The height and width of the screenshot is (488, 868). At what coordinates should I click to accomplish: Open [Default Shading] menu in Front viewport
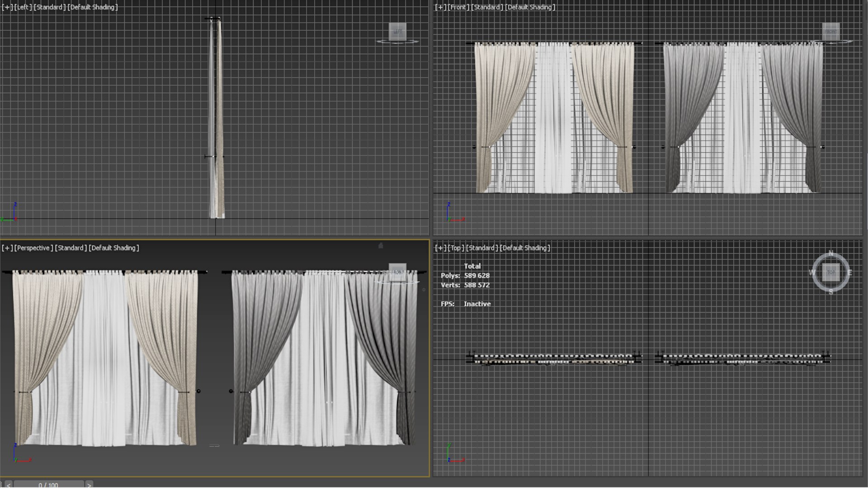click(530, 7)
